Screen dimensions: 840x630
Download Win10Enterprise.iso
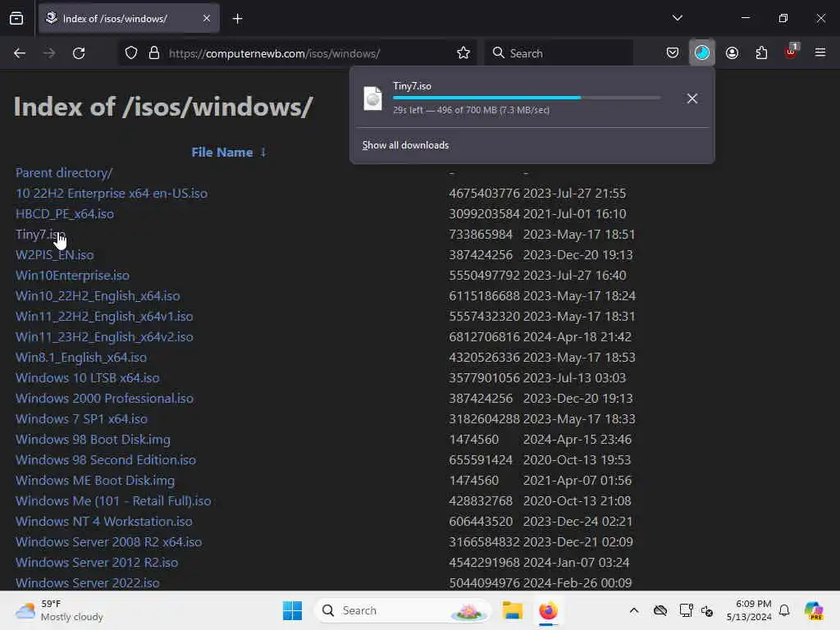point(72,276)
